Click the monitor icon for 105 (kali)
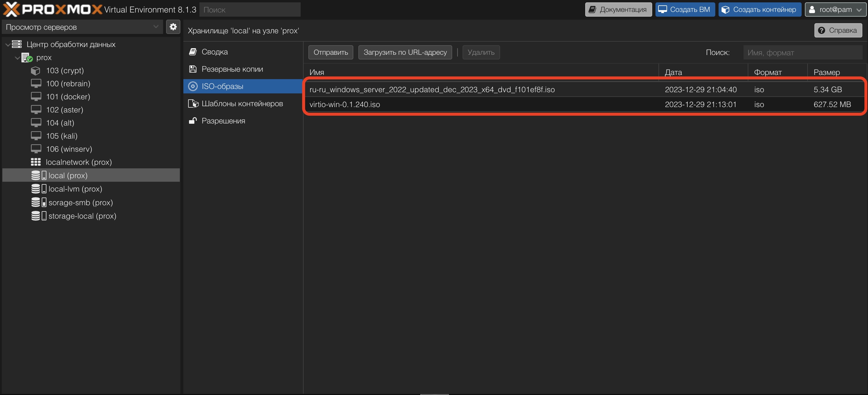The height and width of the screenshot is (395, 868). tap(36, 136)
